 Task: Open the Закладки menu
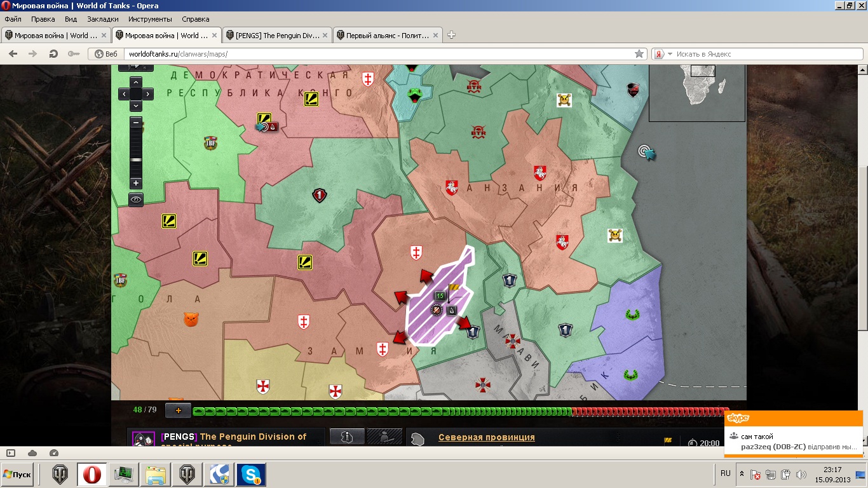[x=103, y=19]
